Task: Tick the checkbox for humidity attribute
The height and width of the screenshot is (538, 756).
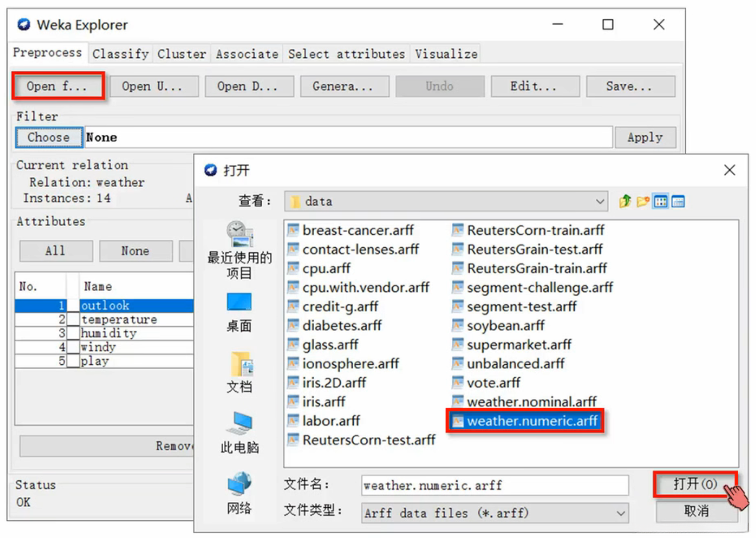Action: coord(73,333)
